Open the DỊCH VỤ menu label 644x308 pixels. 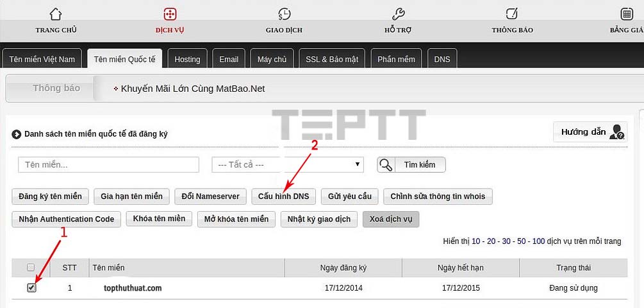coord(170,30)
